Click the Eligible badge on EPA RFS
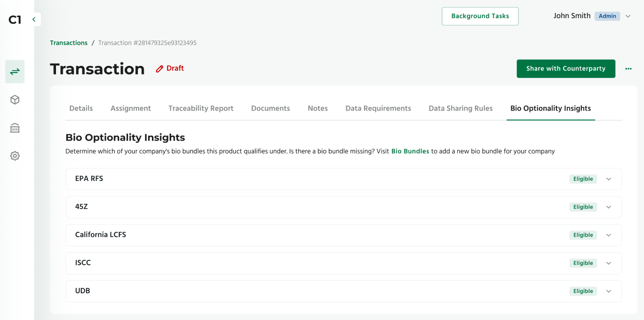This screenshot has height=320, width=644. 583,179
